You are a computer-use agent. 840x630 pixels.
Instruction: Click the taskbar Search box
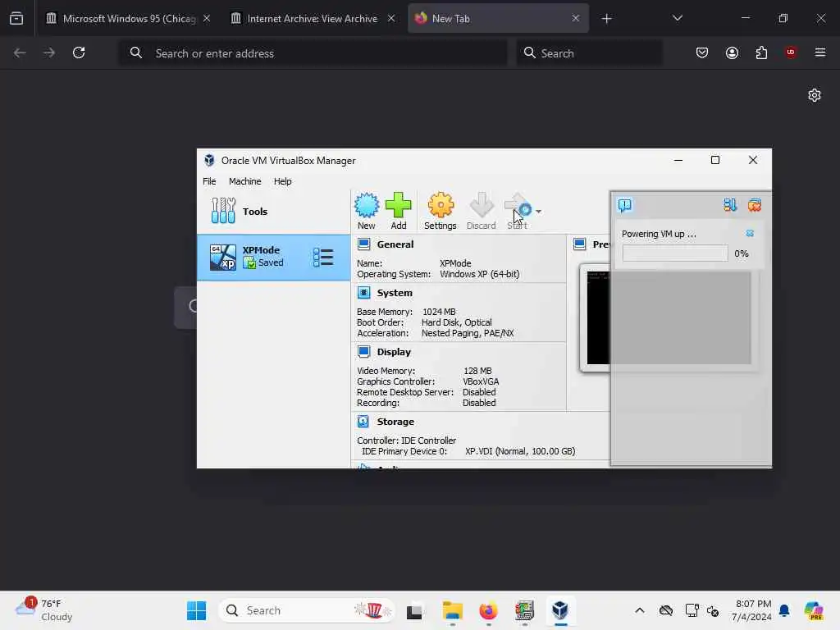coord(307,610)
